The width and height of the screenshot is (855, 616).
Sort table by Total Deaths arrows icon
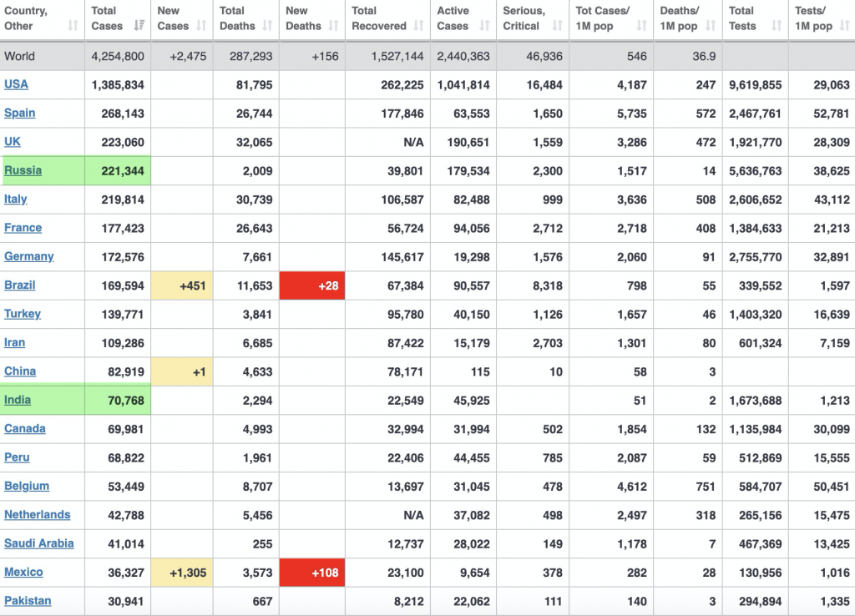(x=267, y=26)
